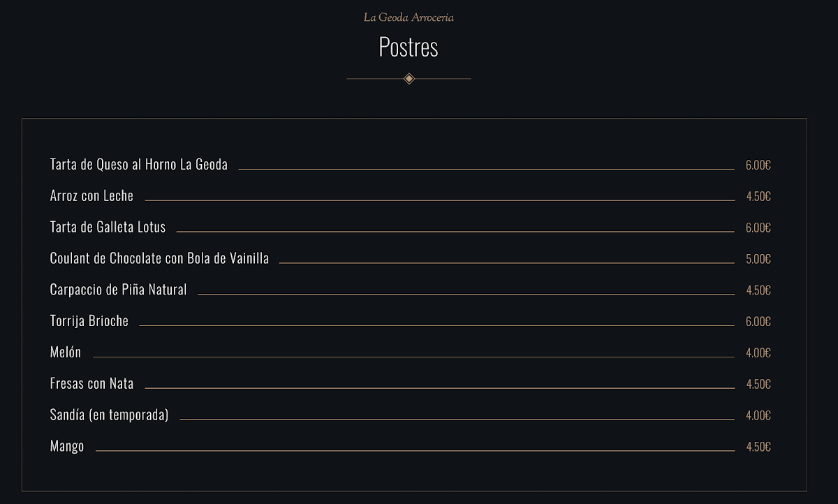Click Sandía (en temporada)

(x=109, y=415)
